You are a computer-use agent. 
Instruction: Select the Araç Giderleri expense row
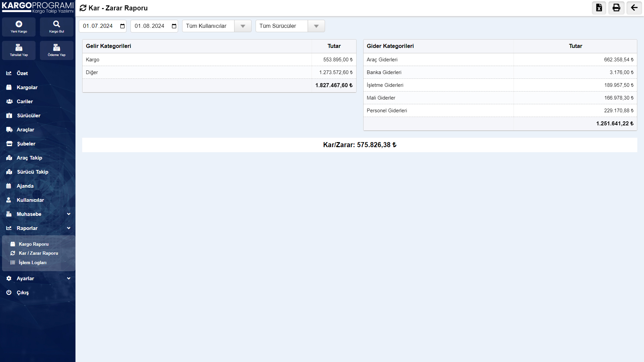tap(500, 60)
